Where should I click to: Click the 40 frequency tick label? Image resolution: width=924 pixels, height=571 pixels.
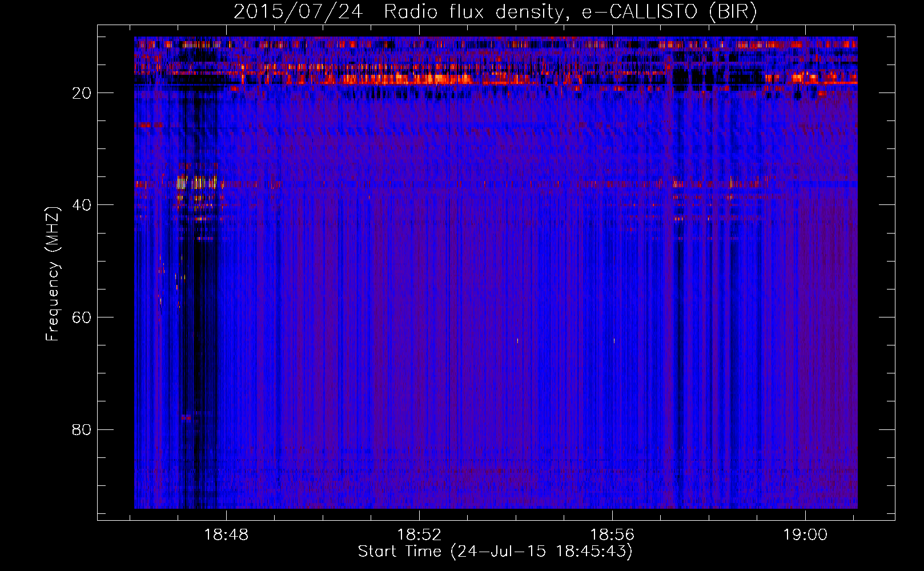click(x=82, y=205)
